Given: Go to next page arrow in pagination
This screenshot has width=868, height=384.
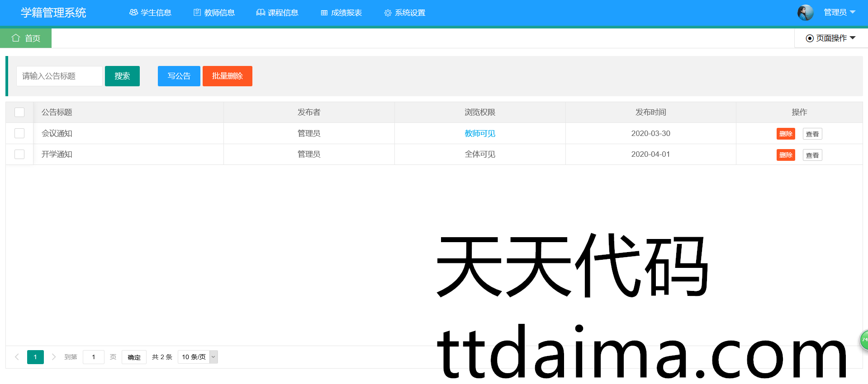Looking at the screenshot, I should 54,357.
